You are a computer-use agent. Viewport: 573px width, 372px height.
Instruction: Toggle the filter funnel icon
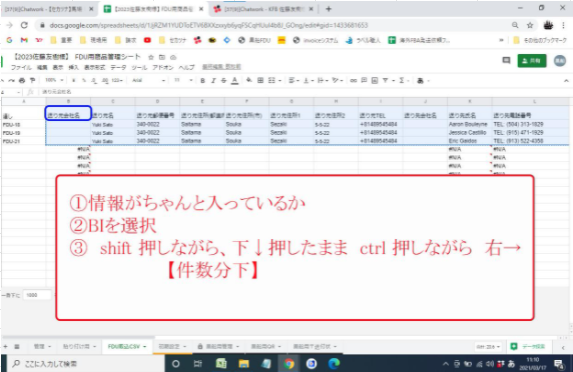click(385, 80)
